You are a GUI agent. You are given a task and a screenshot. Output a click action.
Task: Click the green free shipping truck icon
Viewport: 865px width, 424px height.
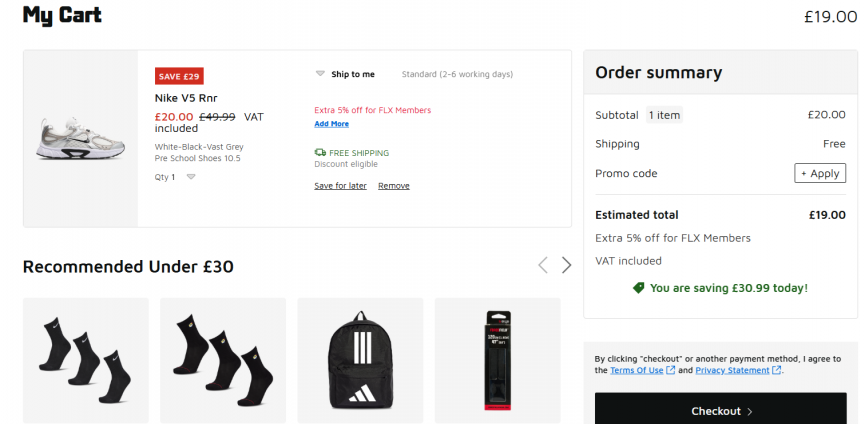pyautogui.click(x=320, y=153)
